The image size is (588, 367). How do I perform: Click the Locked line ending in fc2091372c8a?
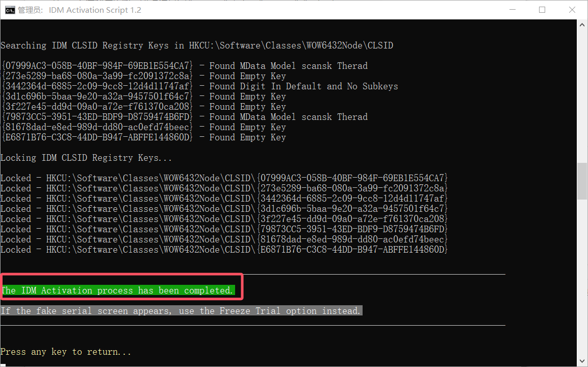(224, 188)
